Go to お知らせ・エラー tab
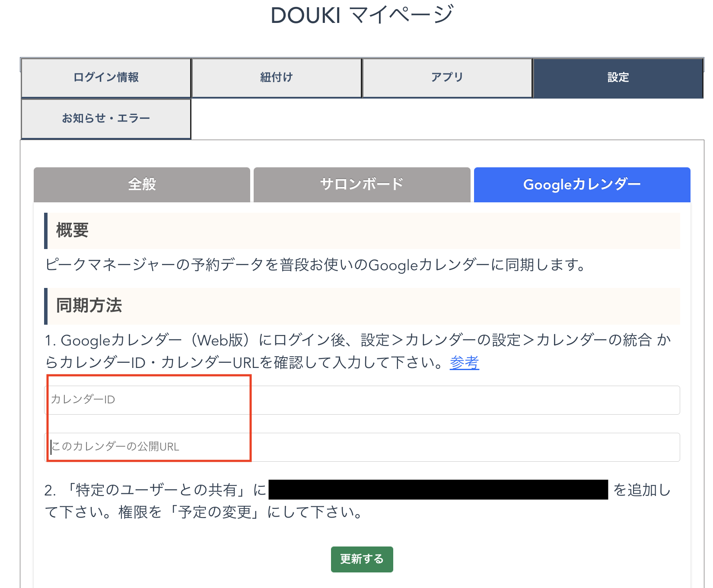The width and height of the screenshot is (713, 588). click(106, 118)
